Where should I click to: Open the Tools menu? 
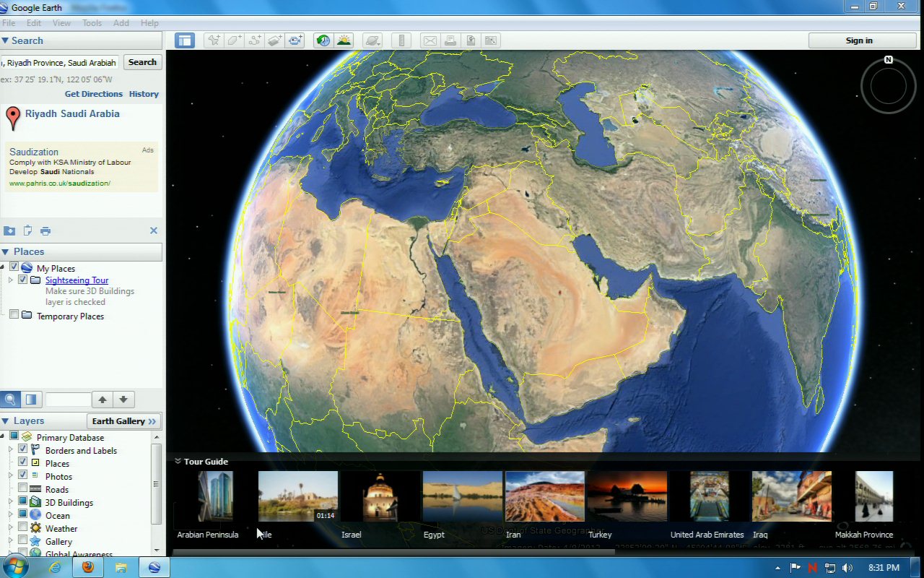92,23
